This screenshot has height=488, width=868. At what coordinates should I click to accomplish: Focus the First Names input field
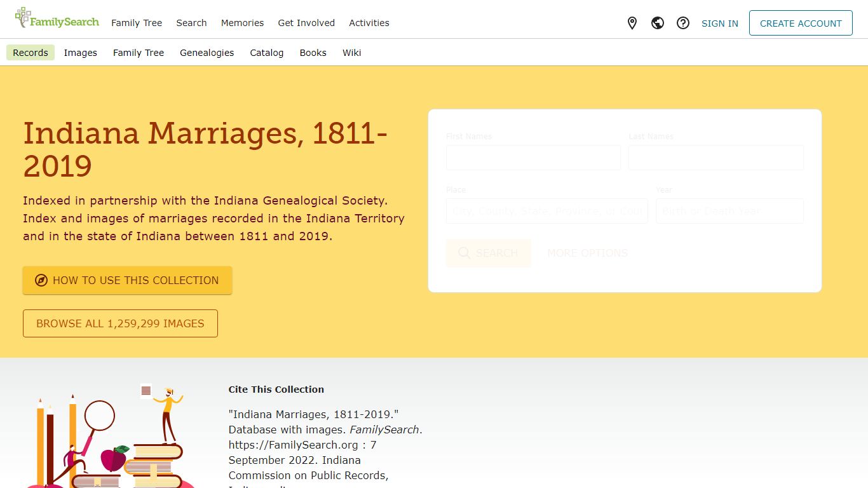(533, 158)
